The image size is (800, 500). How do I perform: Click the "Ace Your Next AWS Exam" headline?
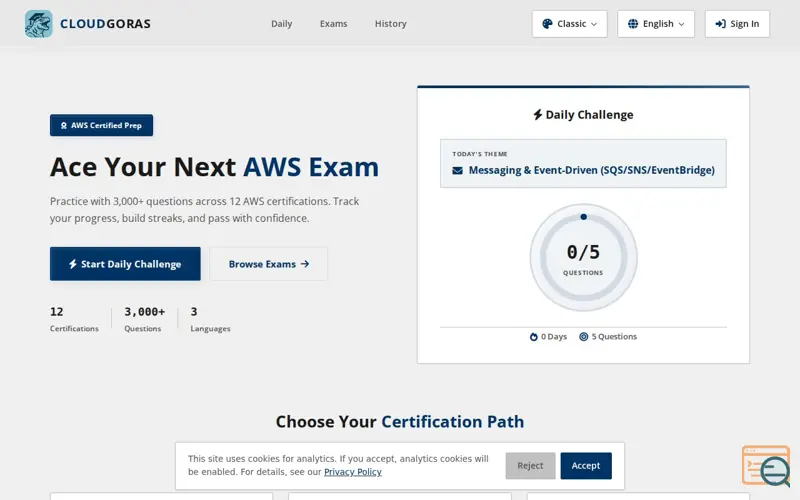(214, 167)
